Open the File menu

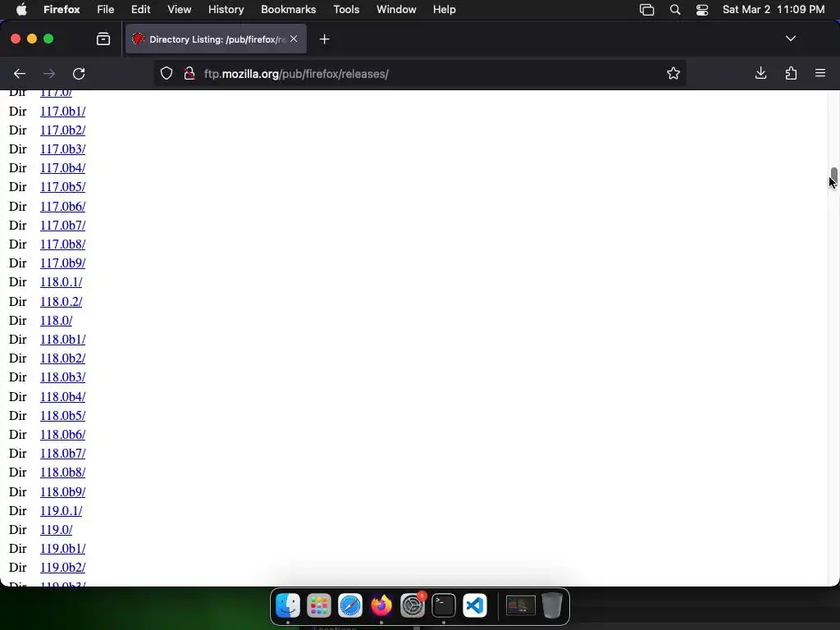click(x=106, y=9)
